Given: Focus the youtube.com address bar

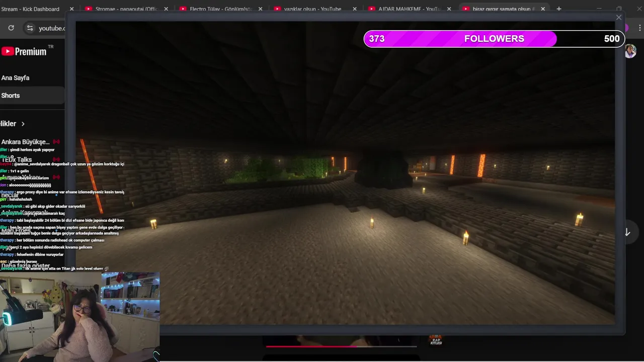Looking at the screenshot, I should pyautogui.click(x=52, y=28).
